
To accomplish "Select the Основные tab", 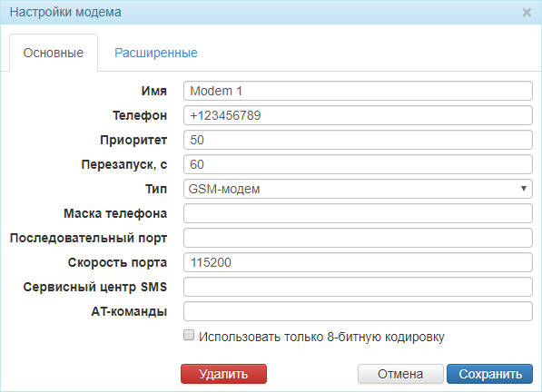I will point(54,53).
